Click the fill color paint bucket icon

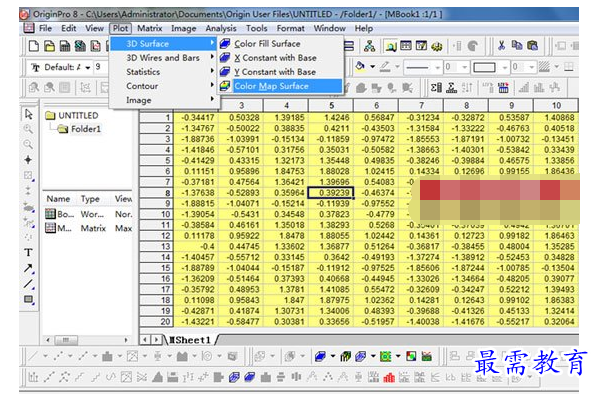pyautogui.click(x=360, y=66)
